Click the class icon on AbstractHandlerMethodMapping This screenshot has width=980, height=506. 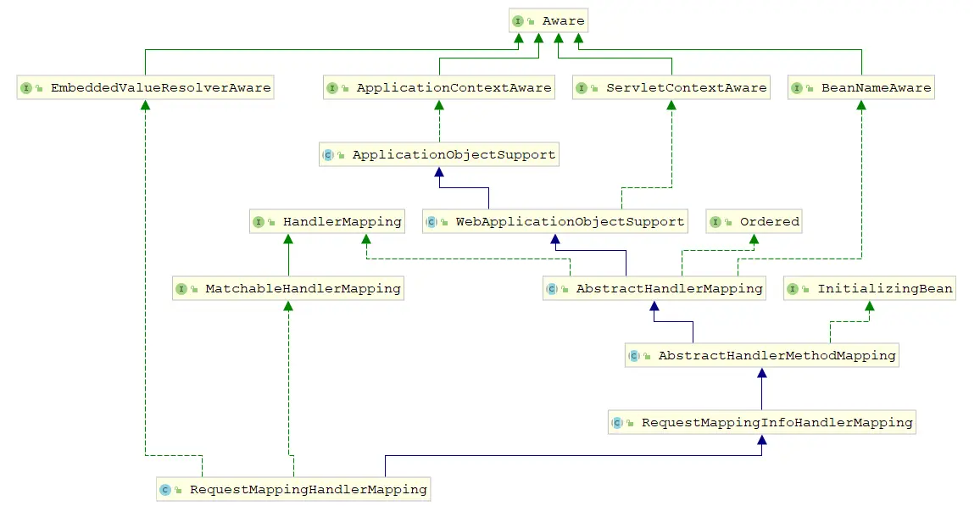point(633,355)
